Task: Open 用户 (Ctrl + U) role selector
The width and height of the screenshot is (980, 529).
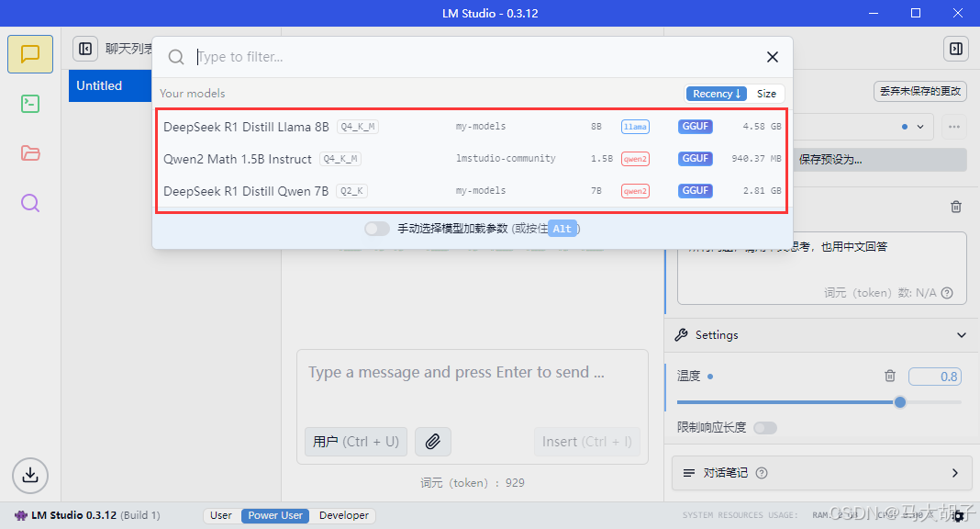Action: (356, 442)
